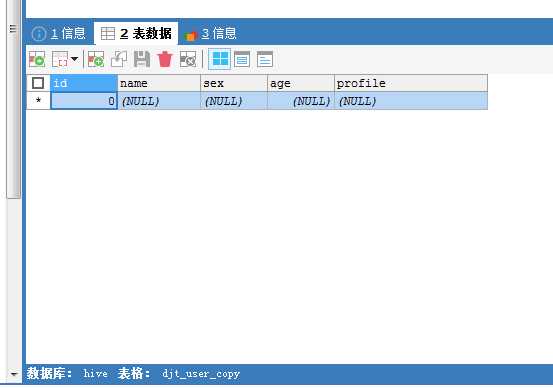Click the id column header
This screenshot has width=553, height=388.
[84, 83]
